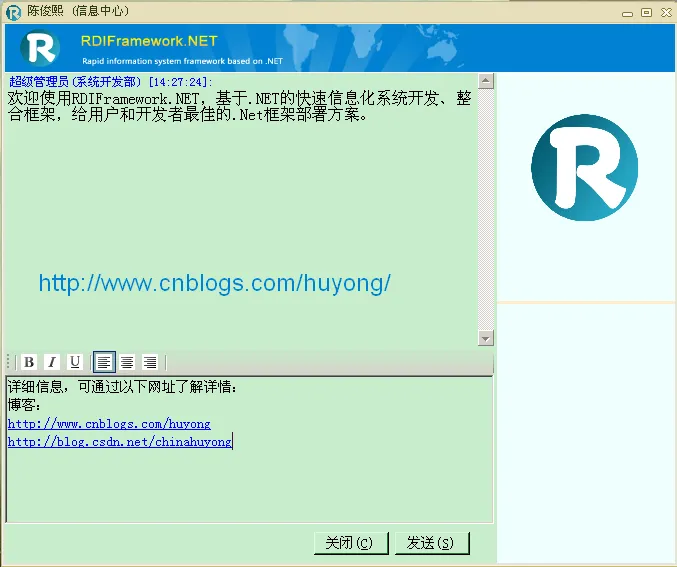Click the 详细信息 line in message input
This screenshot has height=567, width=677.
click(122, 386)
